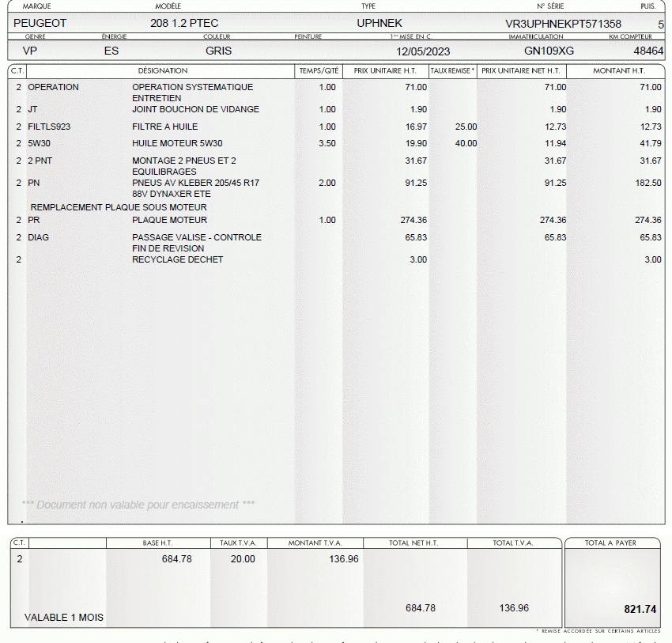Select the 40.00 discount rate

(466, 143)
